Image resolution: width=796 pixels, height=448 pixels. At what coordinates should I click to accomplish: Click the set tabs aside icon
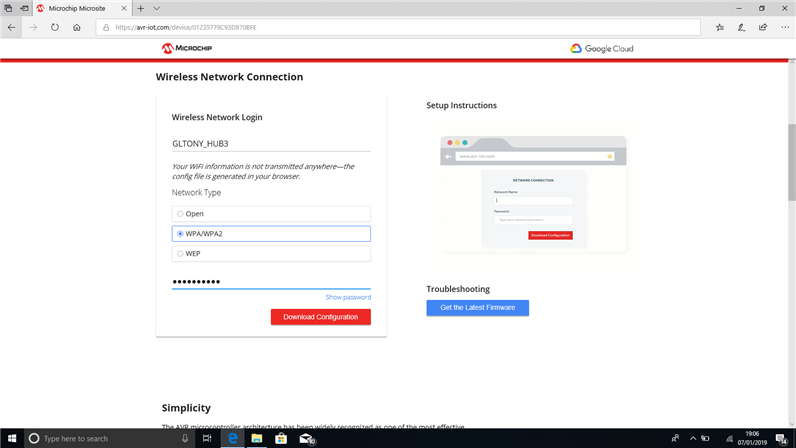pyautogui.click(x=24, y=8)
